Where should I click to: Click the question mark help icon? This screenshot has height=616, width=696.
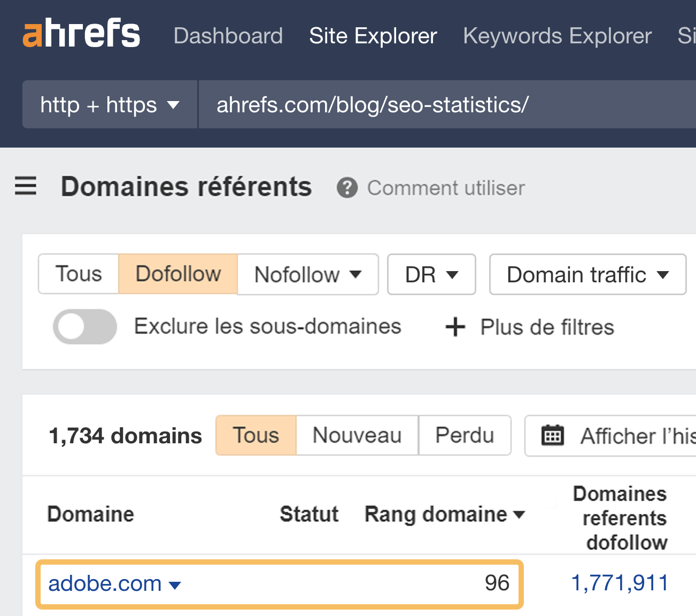347,188
